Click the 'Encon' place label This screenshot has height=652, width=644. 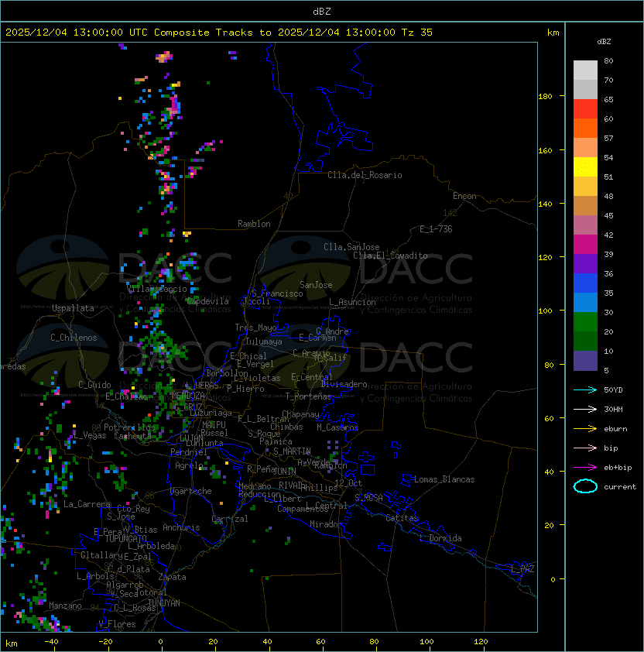[x=464, y=196]
